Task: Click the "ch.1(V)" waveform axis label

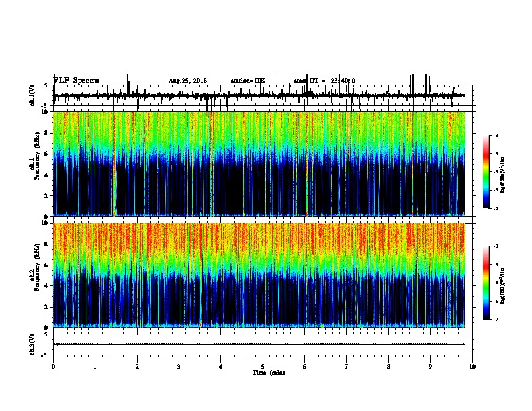Action: click(x=32, y=95)
